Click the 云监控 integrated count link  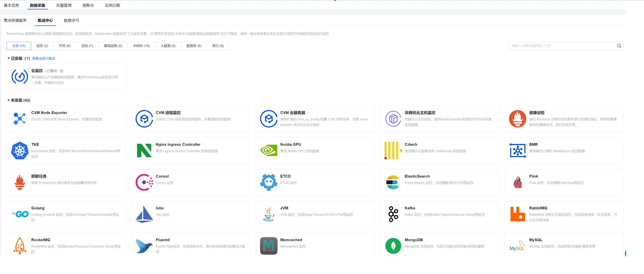click(61, 71)
